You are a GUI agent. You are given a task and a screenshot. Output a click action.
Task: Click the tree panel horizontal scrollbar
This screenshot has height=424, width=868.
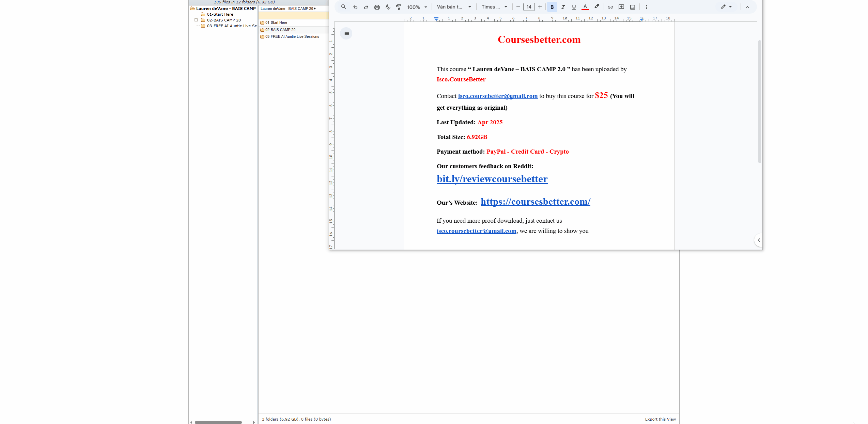[x=218, y=422]
